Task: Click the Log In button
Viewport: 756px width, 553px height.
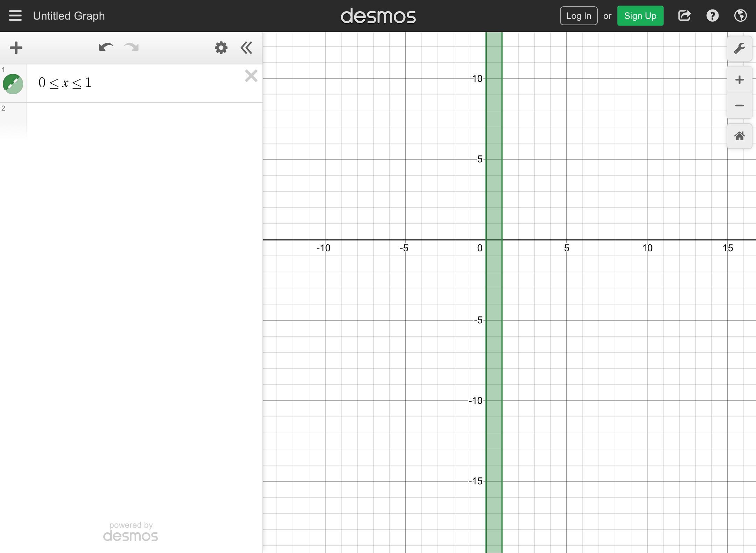Action: 579,16
